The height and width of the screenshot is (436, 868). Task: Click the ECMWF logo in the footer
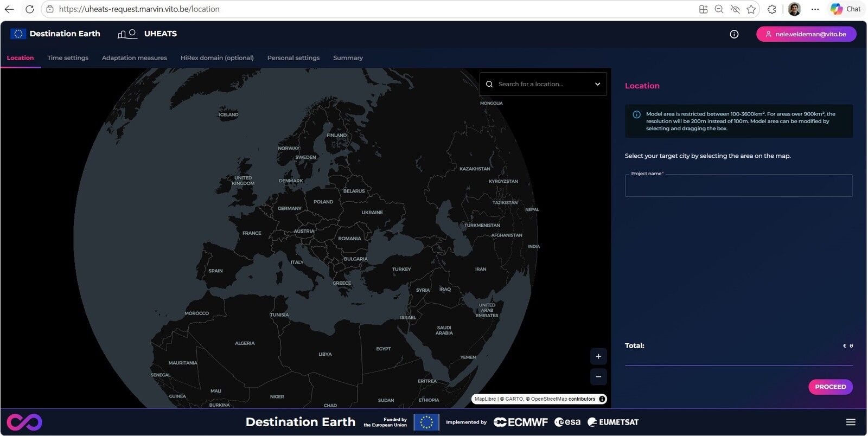pyautogui.click(x=521, y=422)
